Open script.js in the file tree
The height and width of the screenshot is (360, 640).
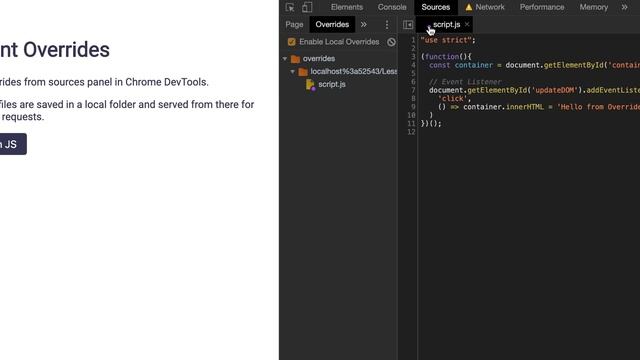(x=332, y=84)
